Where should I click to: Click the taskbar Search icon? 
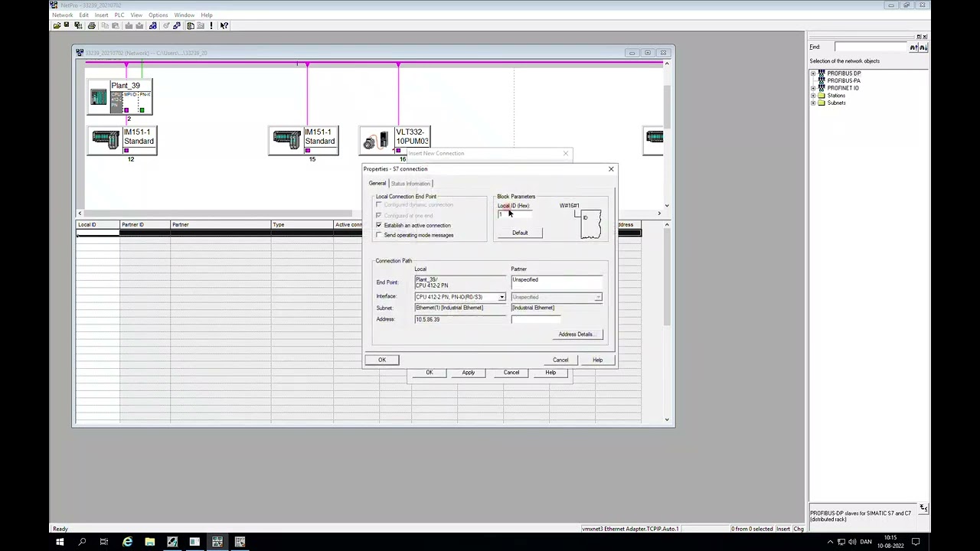point(82,542)
